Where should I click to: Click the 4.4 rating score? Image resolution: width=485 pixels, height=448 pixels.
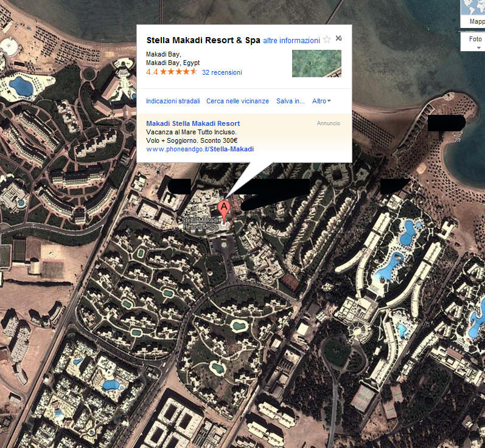(x=152, y=72)
